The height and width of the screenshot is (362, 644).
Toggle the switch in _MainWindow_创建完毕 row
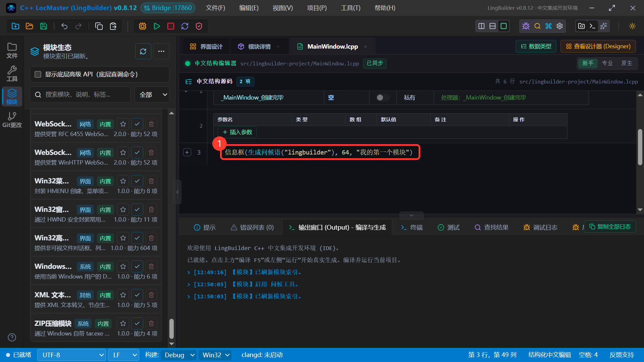[x=383, y=98]
